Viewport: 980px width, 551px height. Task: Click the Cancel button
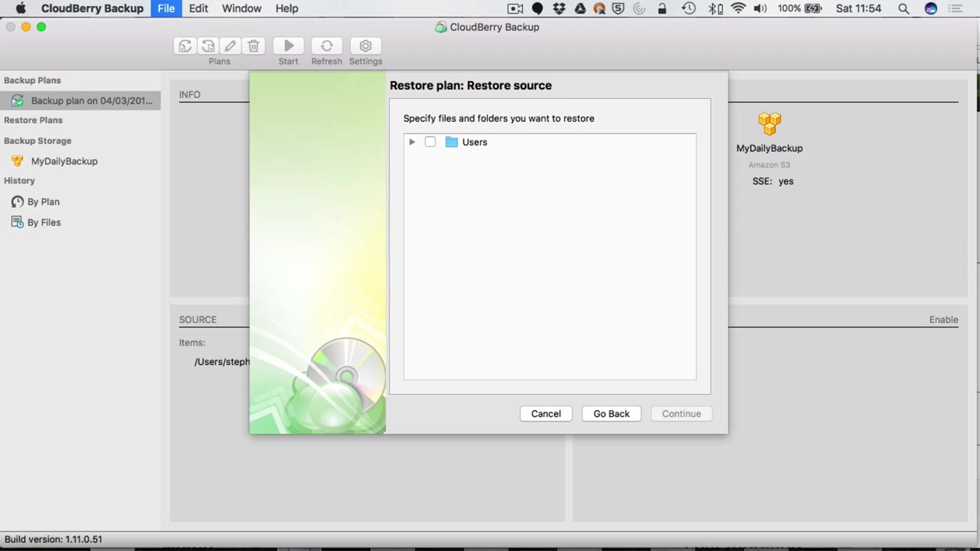click(x=546, y=413)
